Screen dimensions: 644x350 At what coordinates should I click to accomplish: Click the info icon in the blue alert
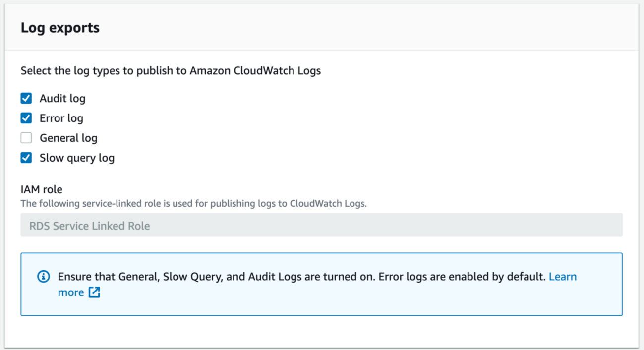44,277
